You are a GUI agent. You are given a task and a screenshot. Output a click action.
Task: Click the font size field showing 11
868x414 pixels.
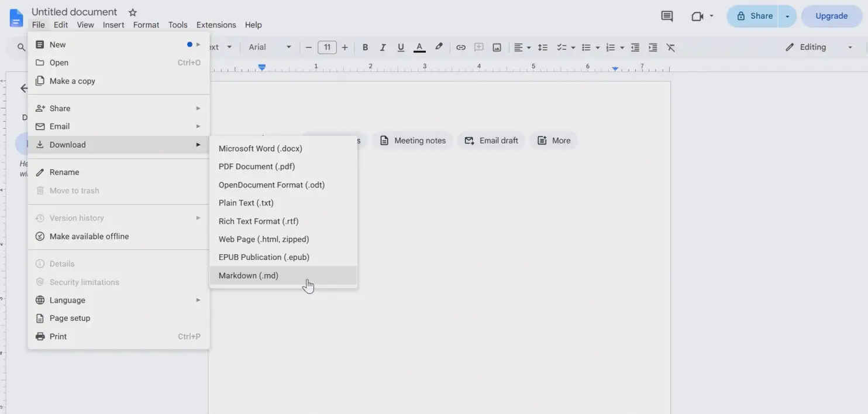pos(327,47)
